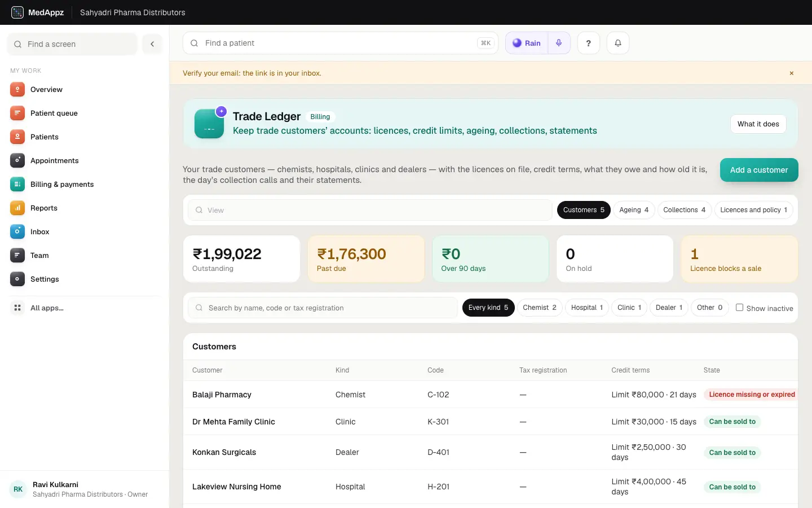Dismiss the verify email banner

(x=791, y=73)
